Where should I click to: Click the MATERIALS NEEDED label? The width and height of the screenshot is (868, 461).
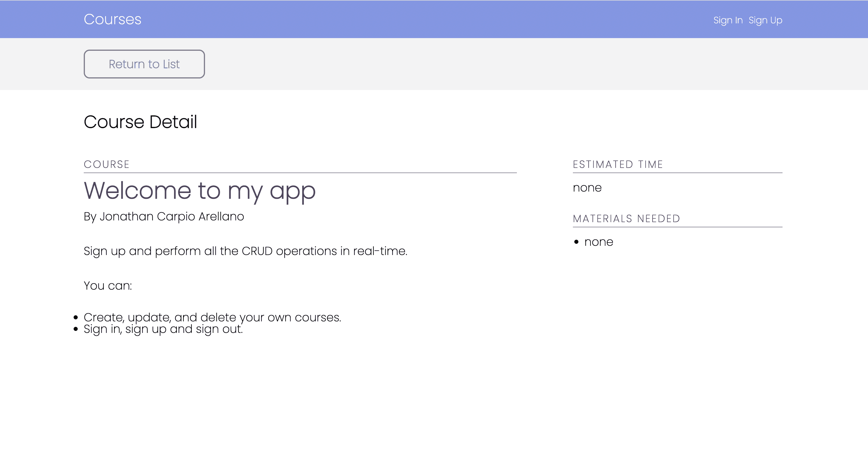click(626, 219)
